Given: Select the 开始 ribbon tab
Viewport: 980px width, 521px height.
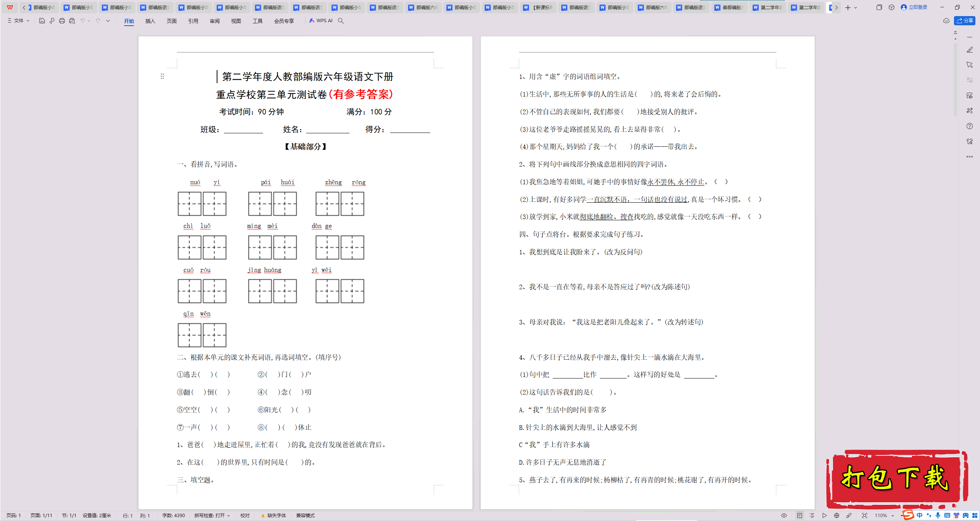Looking at the screenshot, I should click(129, 21).
